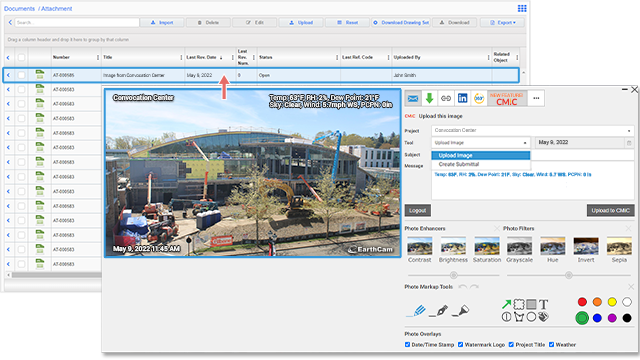Select the fountain pen markup tool
The image size is (640, 360).
point(439,311)
